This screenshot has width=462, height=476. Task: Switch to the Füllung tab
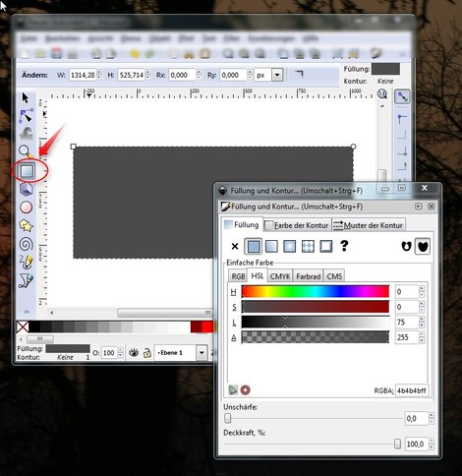pos(242,225)
